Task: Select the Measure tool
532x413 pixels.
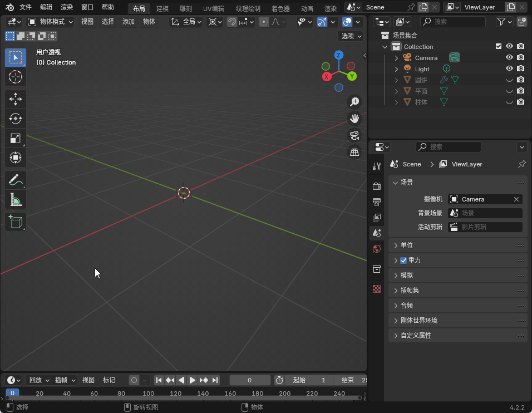Action: pyautogui.click(x=15, y=199)
